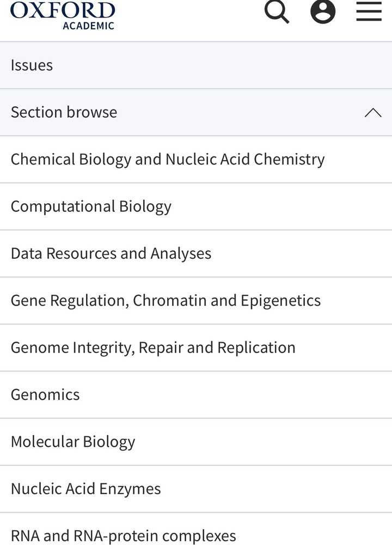Select RNA and RNA-protein complexes
This screenshot has width=392, height=553.
tap(124, 536)
